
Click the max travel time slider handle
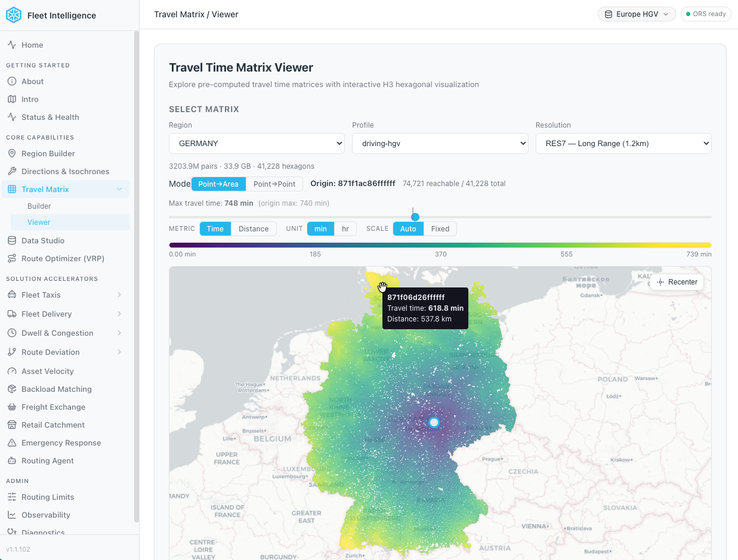(415, 217)
